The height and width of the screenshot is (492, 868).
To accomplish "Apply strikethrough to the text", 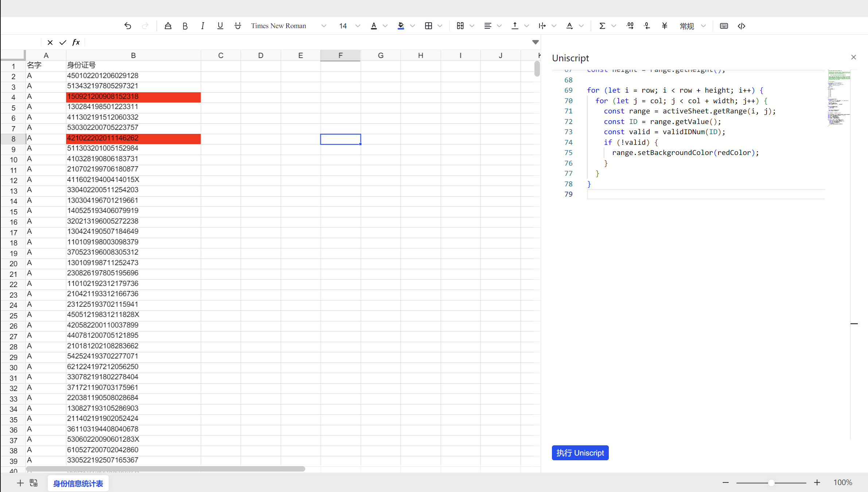I will click(238, 26).
